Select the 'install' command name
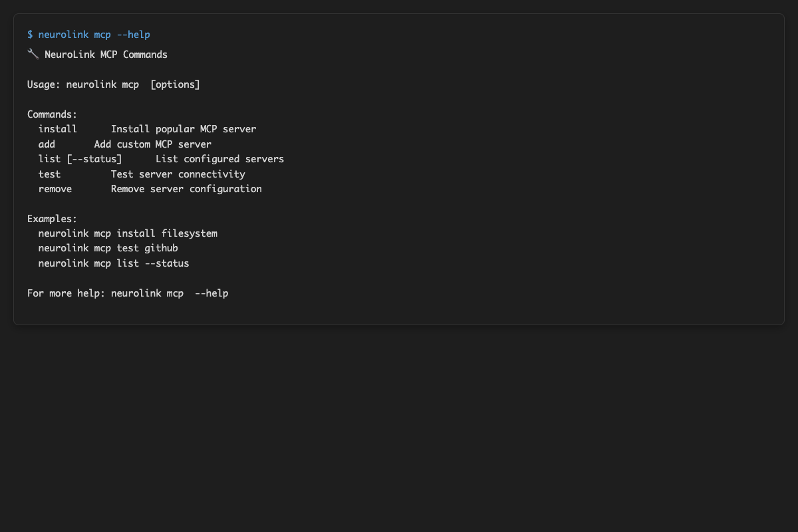Image resolution: width=798 pixels, height=532 pixels. point(58,129)
